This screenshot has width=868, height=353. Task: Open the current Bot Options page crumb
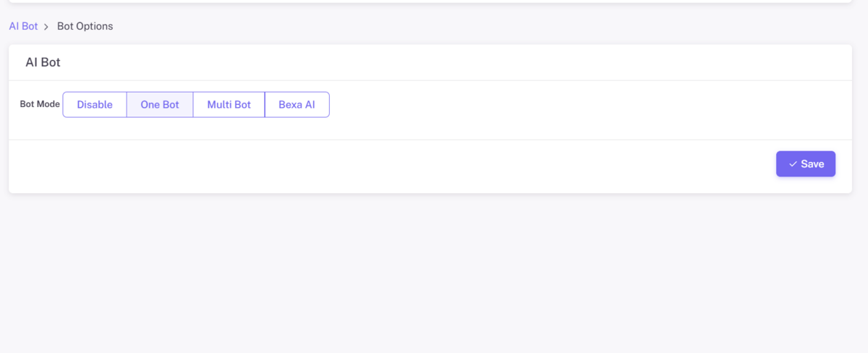[x=85, y=26]
